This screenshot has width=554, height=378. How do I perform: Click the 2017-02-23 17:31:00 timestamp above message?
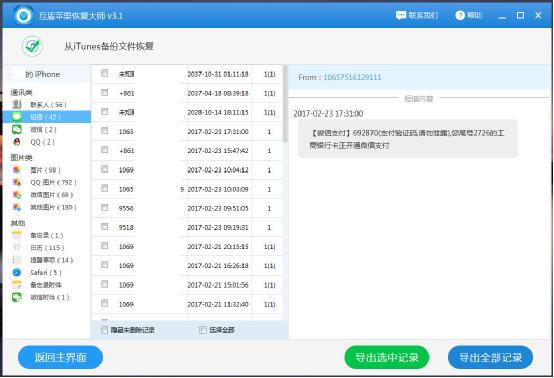pyautogui.click(x=328, y=114)
